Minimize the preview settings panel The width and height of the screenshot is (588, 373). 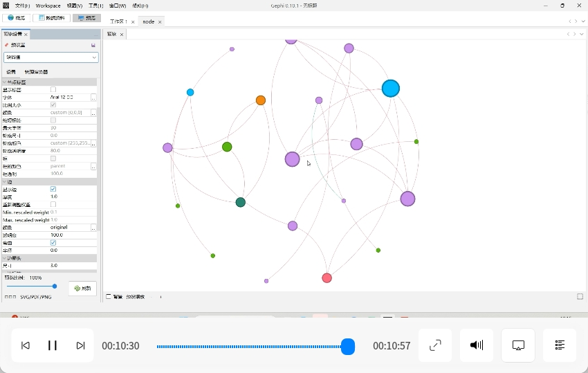click(96, 35)
